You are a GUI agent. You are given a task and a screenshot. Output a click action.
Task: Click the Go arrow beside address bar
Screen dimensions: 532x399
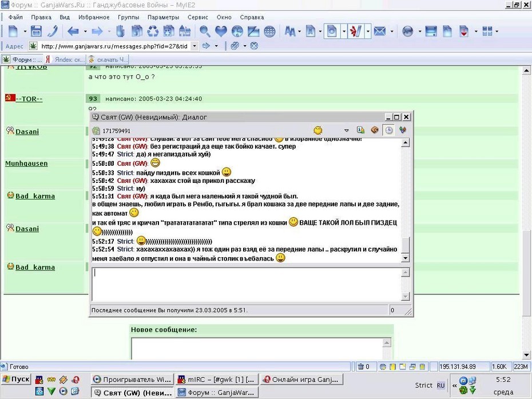tap(206, 46)
